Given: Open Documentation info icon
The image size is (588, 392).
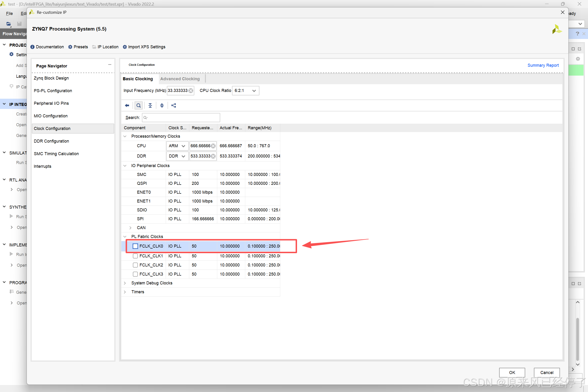Looking at the screenshot, I should point(32,47).
